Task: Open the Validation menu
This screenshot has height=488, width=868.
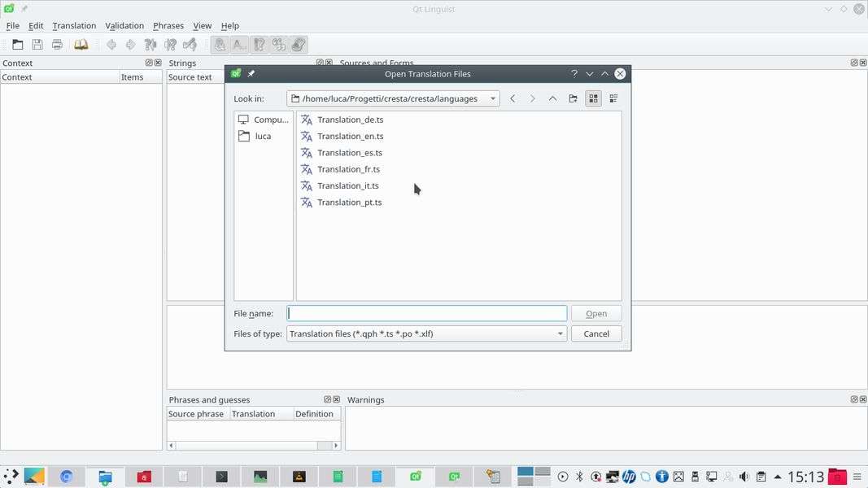Action: [x=124, y=25]
